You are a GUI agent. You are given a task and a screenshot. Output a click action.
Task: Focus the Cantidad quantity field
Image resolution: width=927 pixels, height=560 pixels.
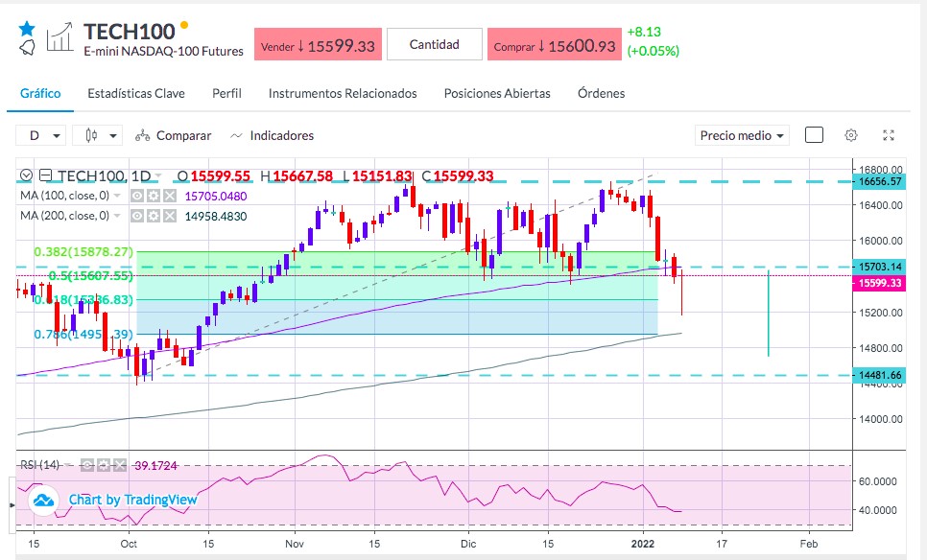click(x=435, y=44)
